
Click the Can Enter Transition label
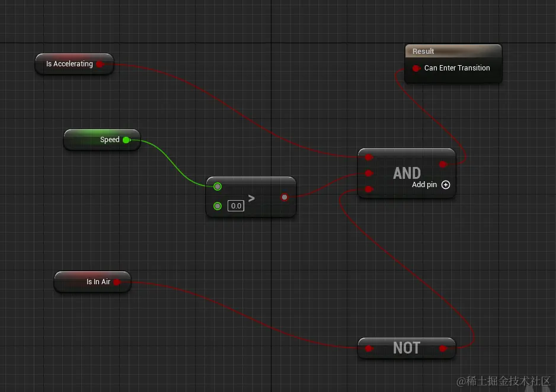tap(457, 68)
